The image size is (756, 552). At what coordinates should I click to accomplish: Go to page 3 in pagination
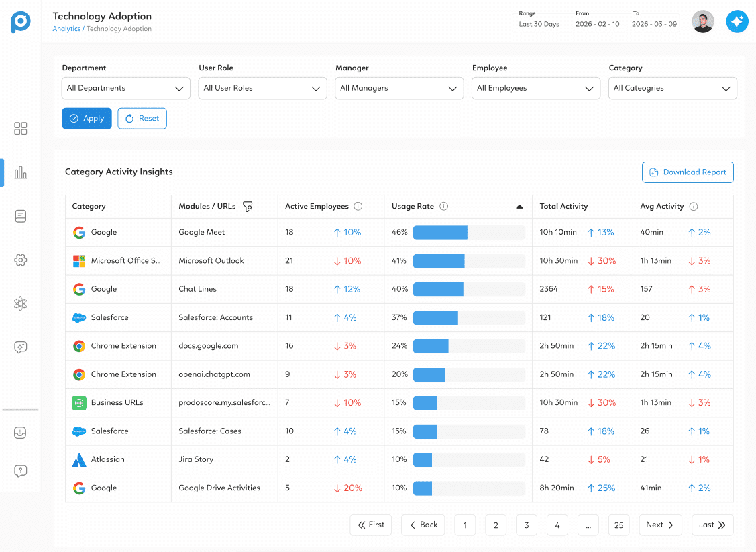click(527, 525)
